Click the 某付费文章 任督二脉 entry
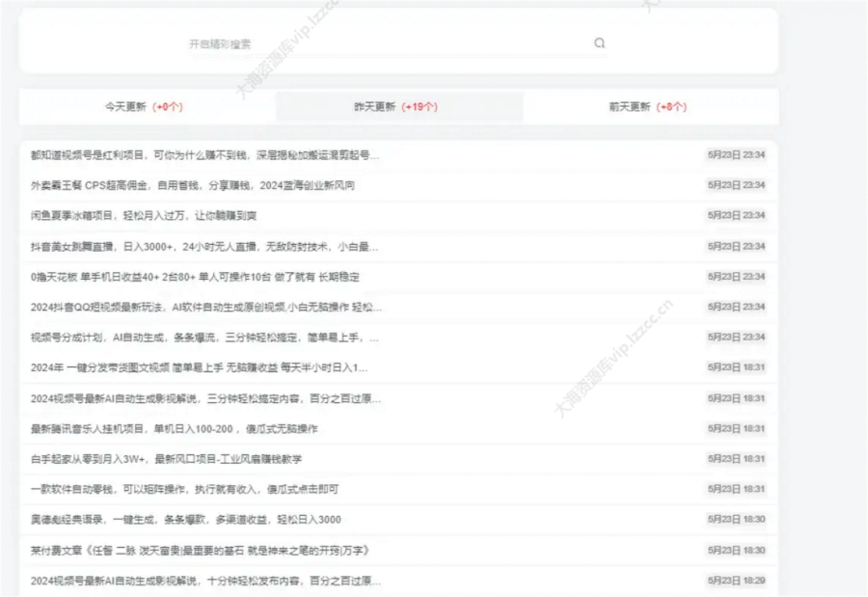Viewport: 868px width, 597px height. click(x=203, y=550)
